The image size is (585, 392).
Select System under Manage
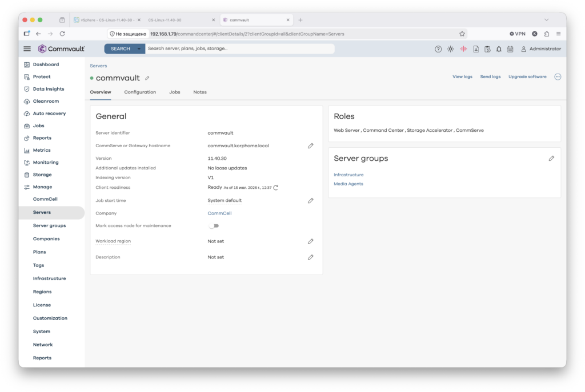pyautogui.click(x=41, y=332)
